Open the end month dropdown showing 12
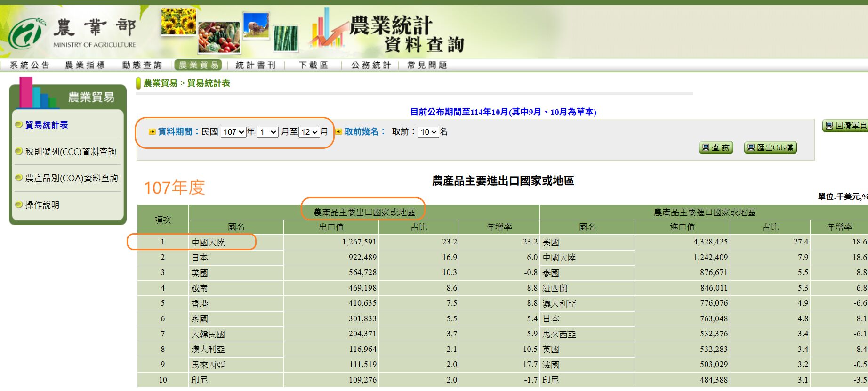868x391 pixels. (309, 132)
